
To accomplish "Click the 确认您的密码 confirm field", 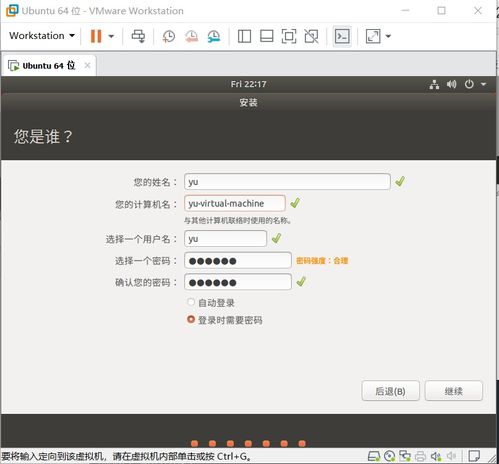I will (x=238, y=282).
